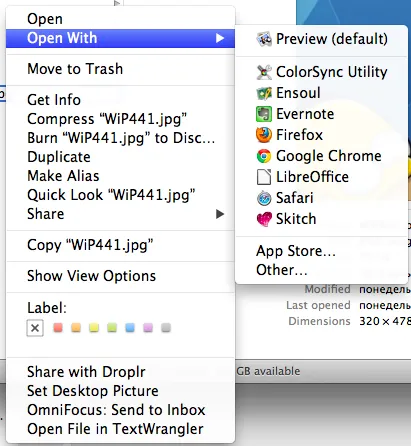This screenshot has width=411, height=446.
Task: Choose Share with Droplr
Action: tap(120, 372)
